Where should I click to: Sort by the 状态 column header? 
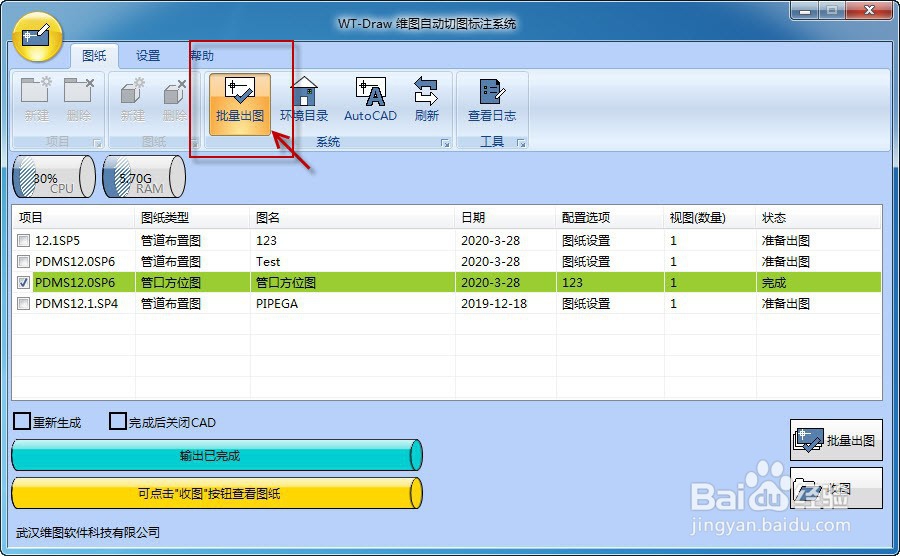[x=818, y=217]
